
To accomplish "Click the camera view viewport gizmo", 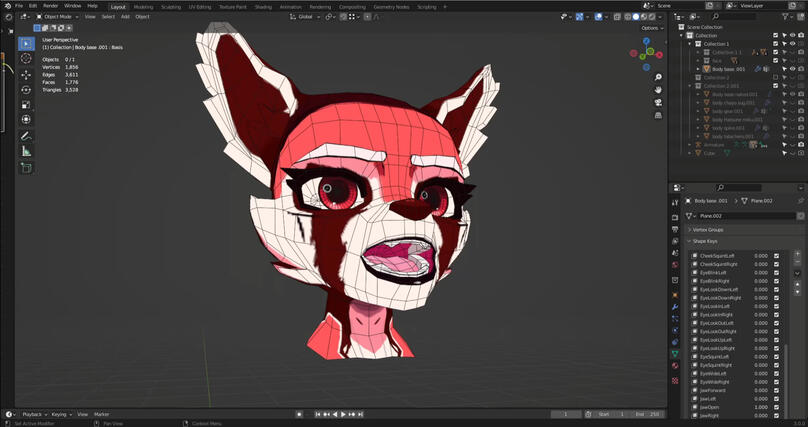I will click(x=656, y=104).
